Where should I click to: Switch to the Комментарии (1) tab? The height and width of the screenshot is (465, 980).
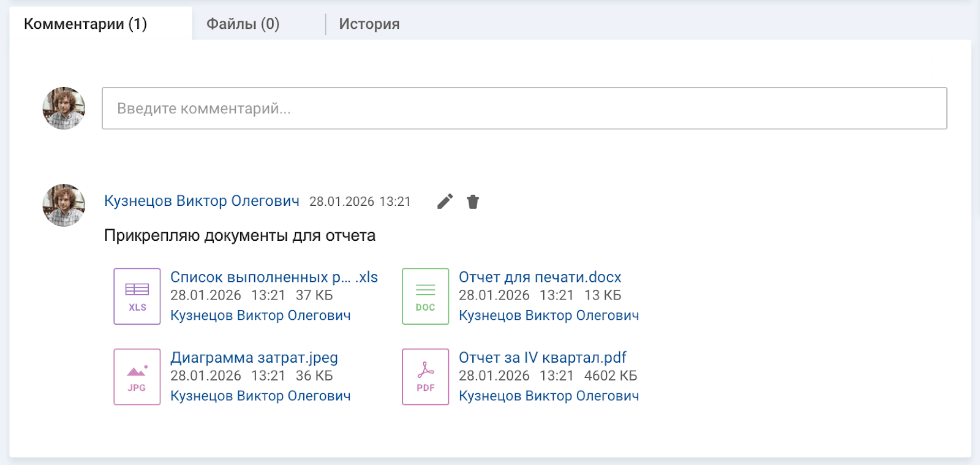pos(86,24)
